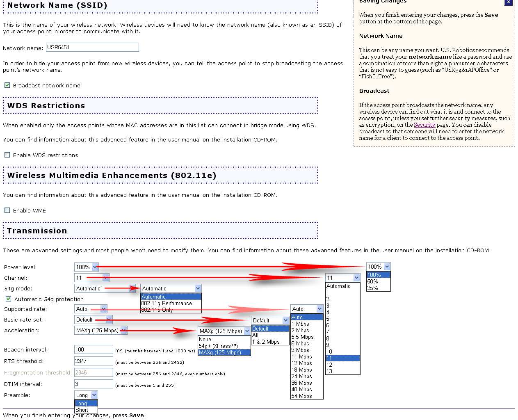Open the dropdown beside the Channel label
518x420 pixels.
point(91,278)
